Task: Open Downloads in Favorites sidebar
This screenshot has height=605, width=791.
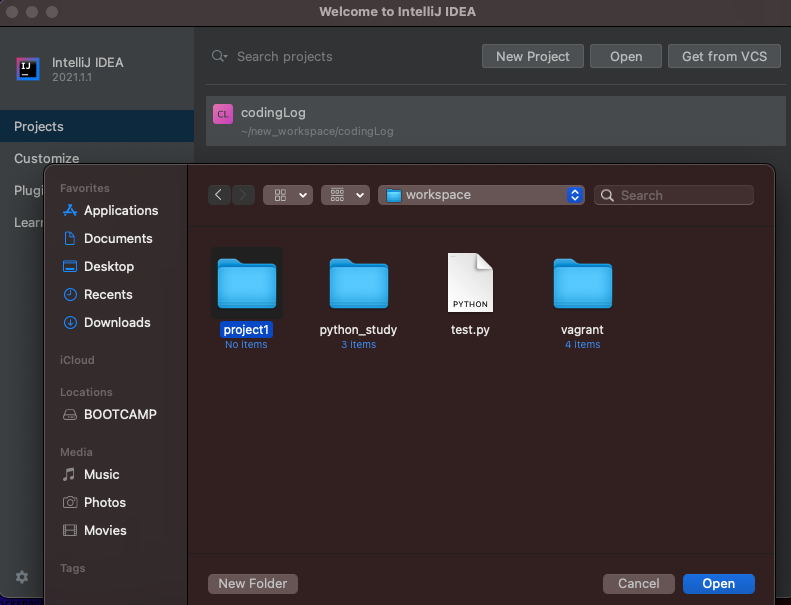Action: click(x=107, y=322)
